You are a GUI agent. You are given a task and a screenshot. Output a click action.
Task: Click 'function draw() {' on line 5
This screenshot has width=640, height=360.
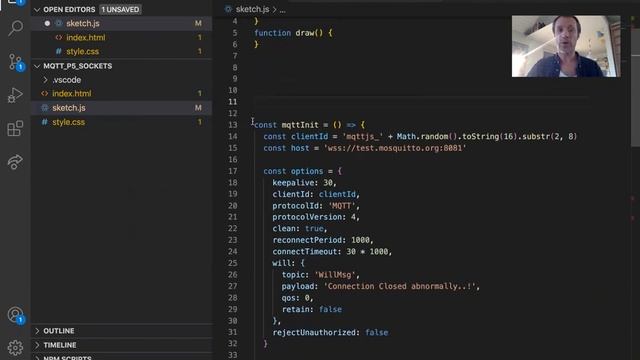pyautogui.click(x=293, y=33)
